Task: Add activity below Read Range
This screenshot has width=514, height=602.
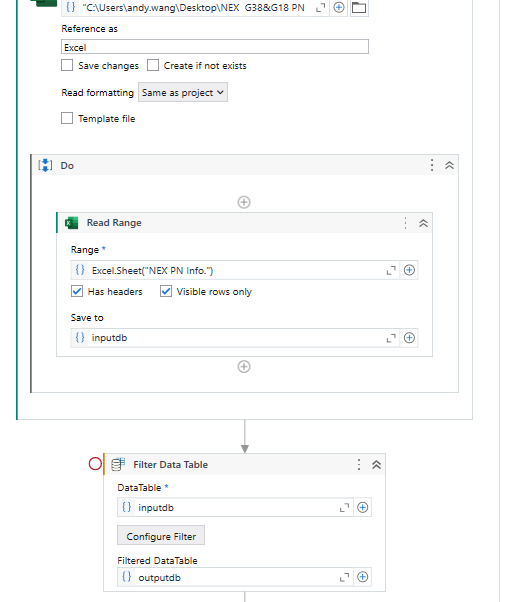Action: pos(244,367)
